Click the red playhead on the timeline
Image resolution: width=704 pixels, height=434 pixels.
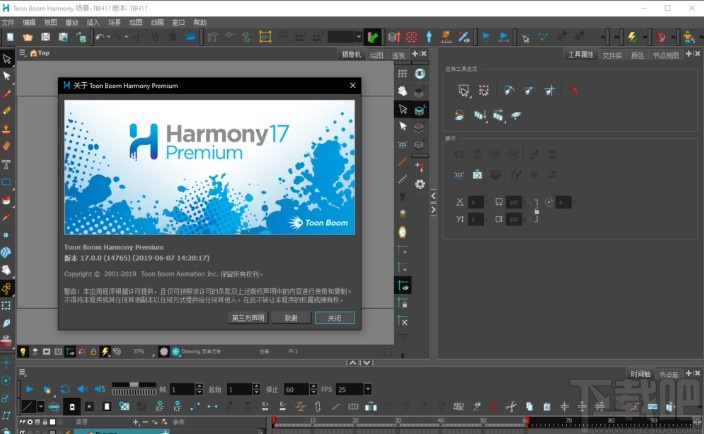[x=274, y=421]
